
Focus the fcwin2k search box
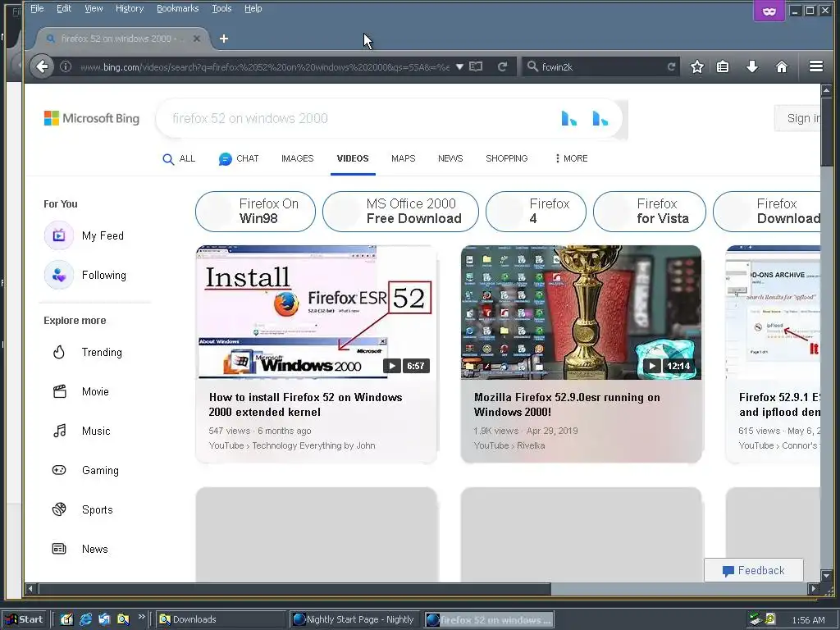tap(600, 67)
